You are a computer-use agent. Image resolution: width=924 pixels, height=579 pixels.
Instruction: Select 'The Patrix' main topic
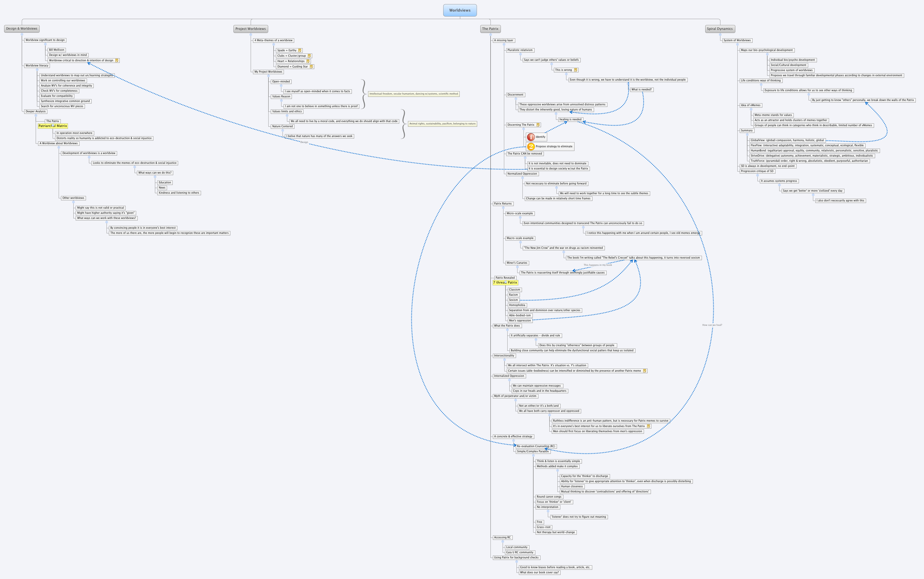(490, 29)
